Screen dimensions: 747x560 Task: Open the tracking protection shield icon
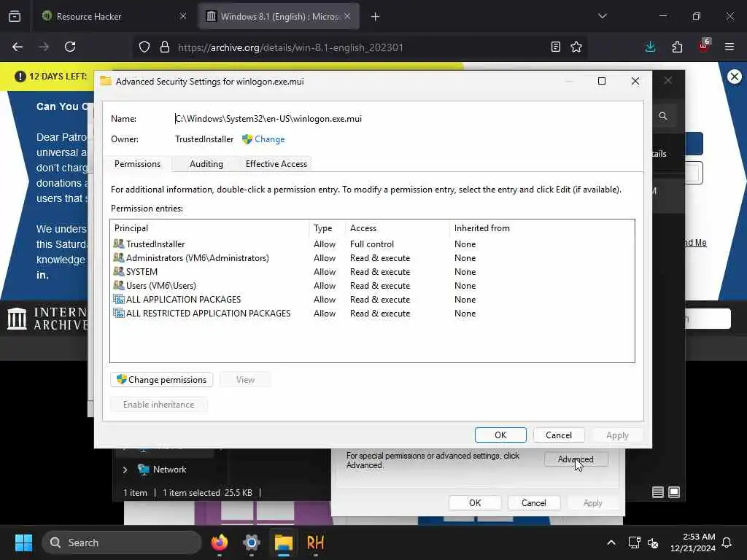[x=144, y=47]
